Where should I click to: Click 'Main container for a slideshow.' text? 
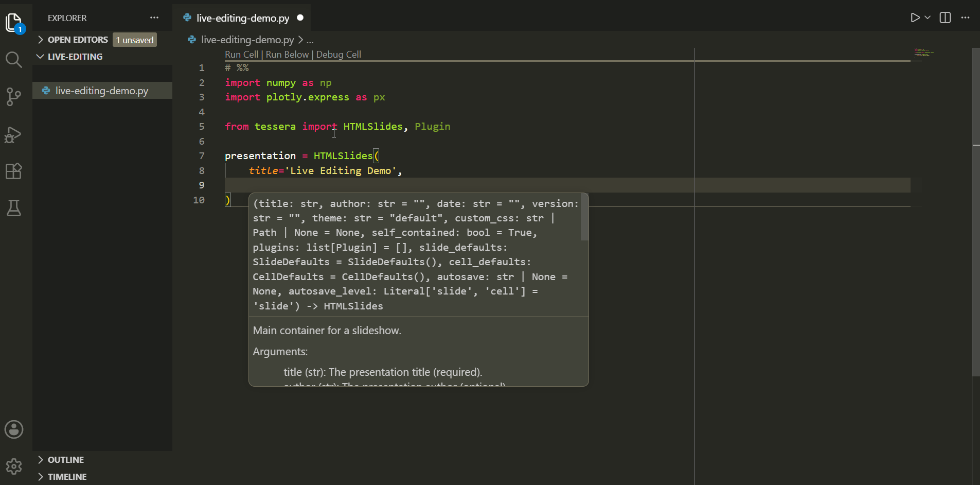tap(327, 331)
